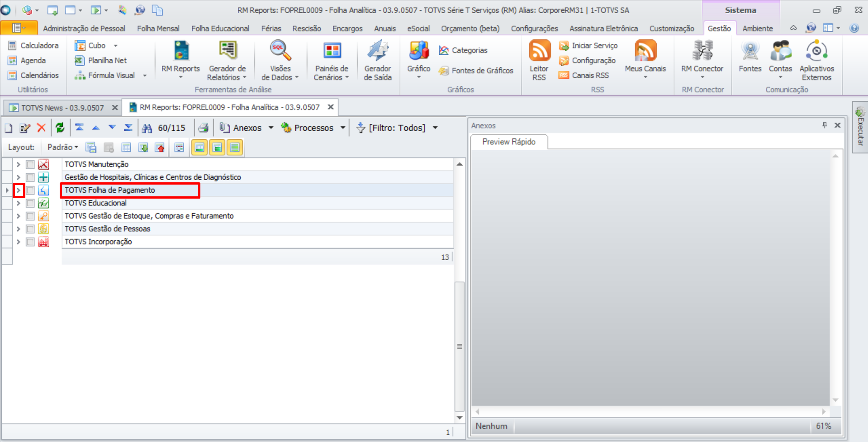
Task: Open Aplicativos Externos
Action: pos(816,60)
